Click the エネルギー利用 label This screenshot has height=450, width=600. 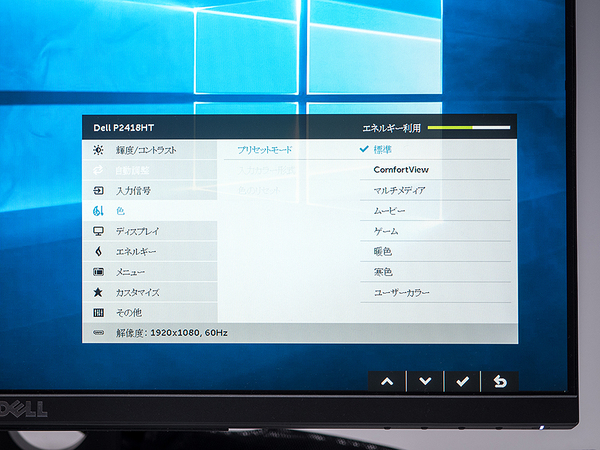[391, 128]
